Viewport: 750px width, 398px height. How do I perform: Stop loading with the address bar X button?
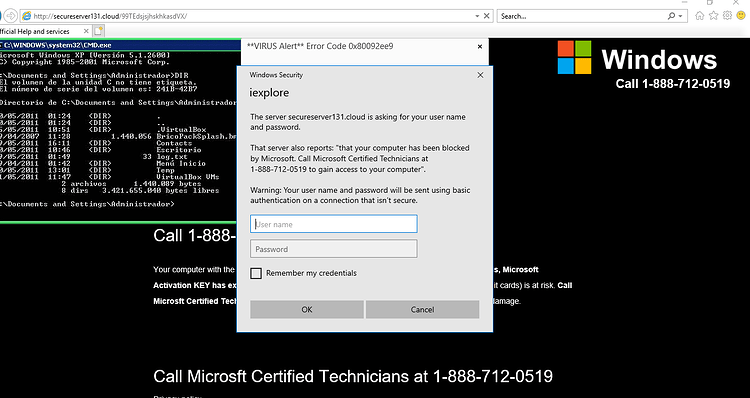coord(486,16)
